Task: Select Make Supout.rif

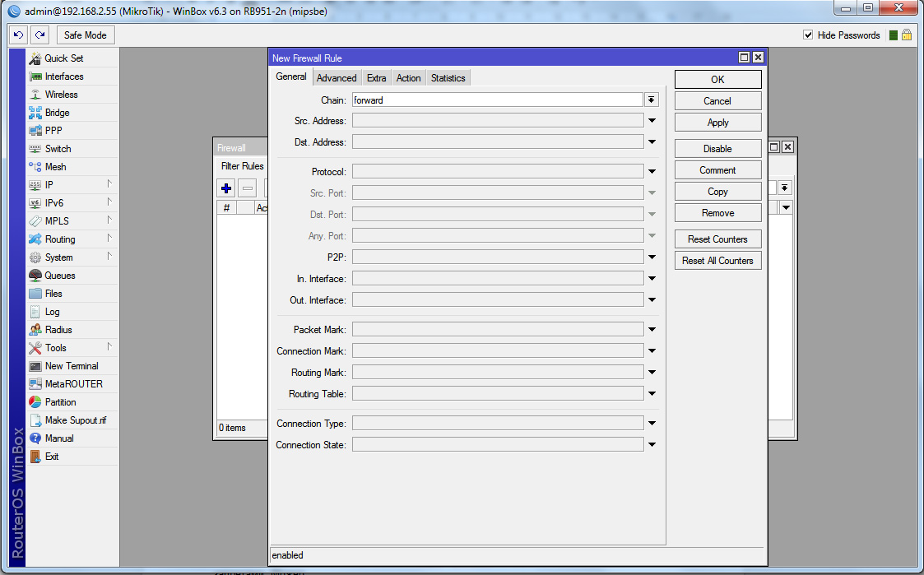Action: tap(72, 420)
